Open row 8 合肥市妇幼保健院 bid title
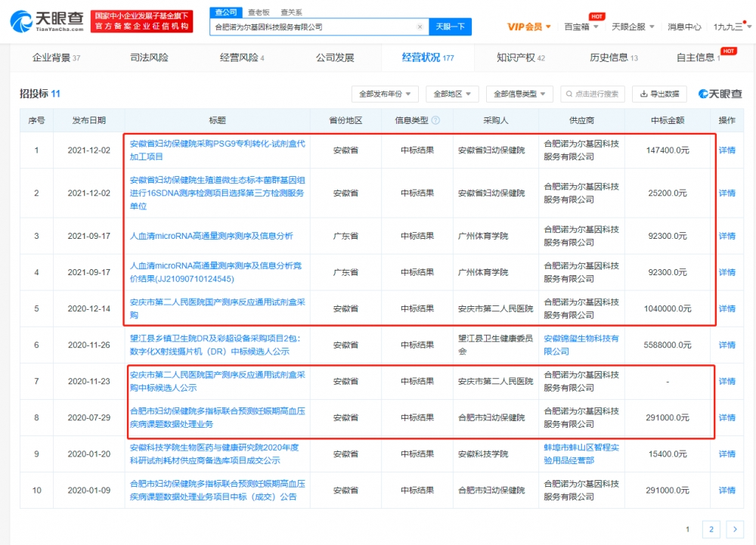This screenshot has width=756, height=545. (x=218, y=418)
